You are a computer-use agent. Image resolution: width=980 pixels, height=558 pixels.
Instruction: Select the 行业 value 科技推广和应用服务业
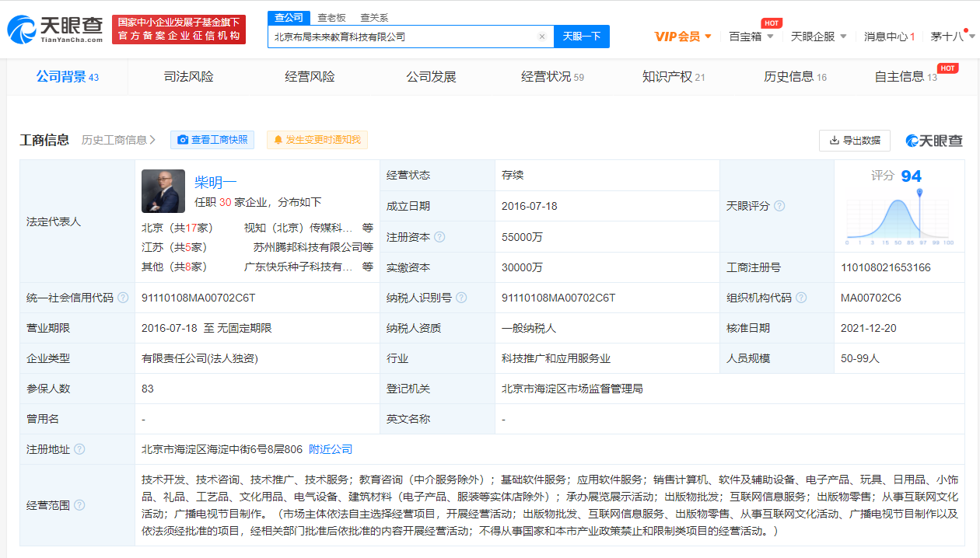coord(556,358)
